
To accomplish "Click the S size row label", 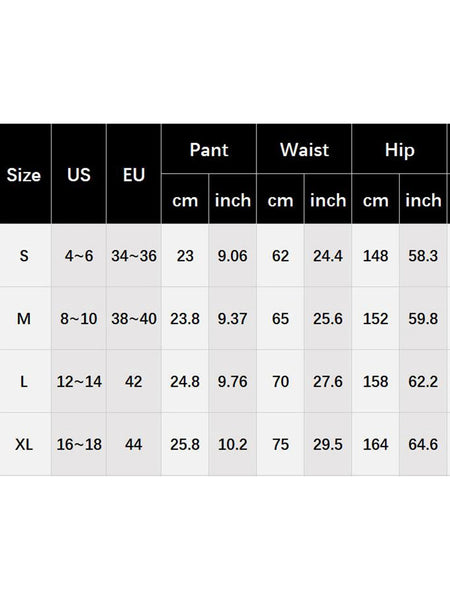I will pos(24,256).
